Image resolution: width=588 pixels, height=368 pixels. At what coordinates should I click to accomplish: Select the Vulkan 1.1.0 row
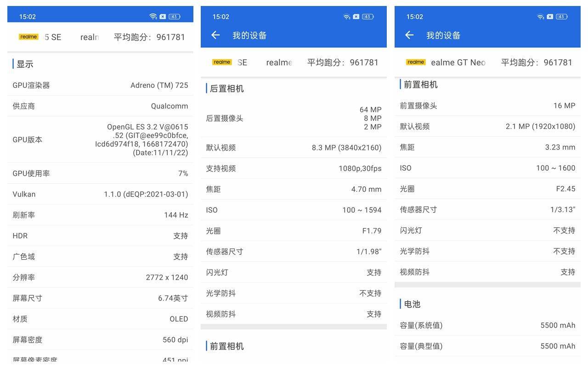tap(100, 194)
